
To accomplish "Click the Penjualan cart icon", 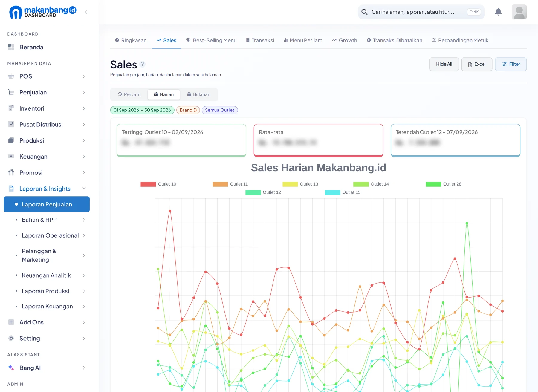I will (11, 92).
